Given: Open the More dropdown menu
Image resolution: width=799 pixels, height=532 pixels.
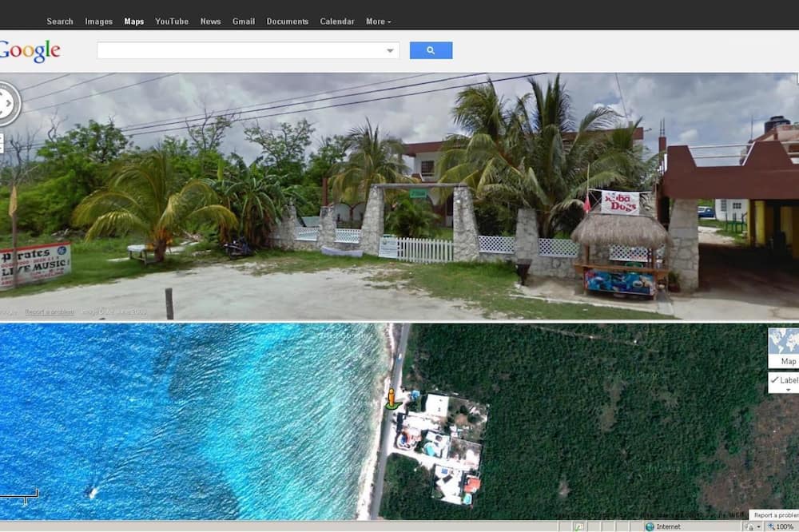Looking at the screenshot, I should click(378, 22).
